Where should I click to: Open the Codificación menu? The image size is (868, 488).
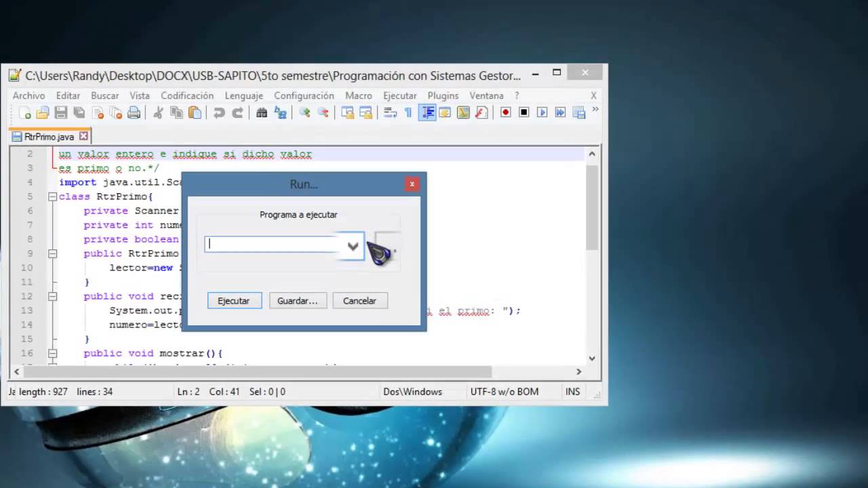(x=187, y=96)
